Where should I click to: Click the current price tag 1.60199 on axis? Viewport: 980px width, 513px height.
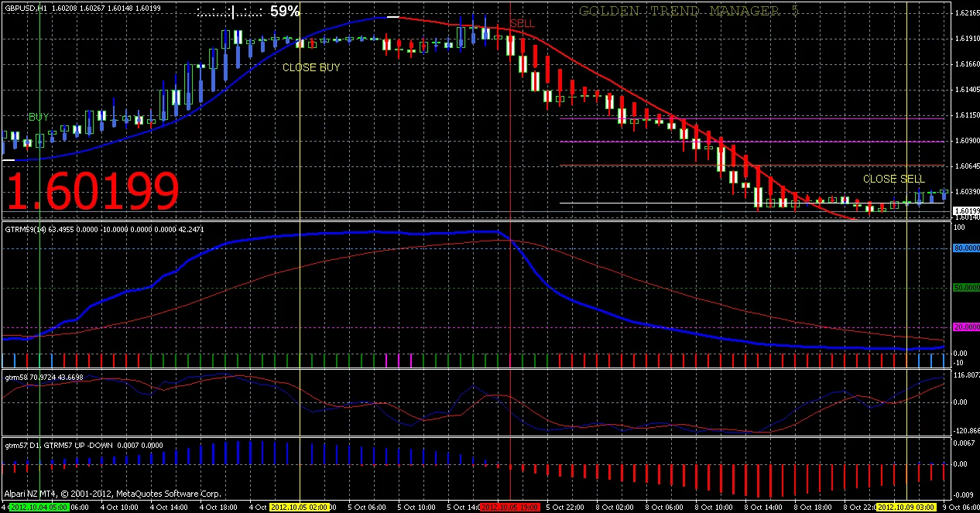[965, 210]
